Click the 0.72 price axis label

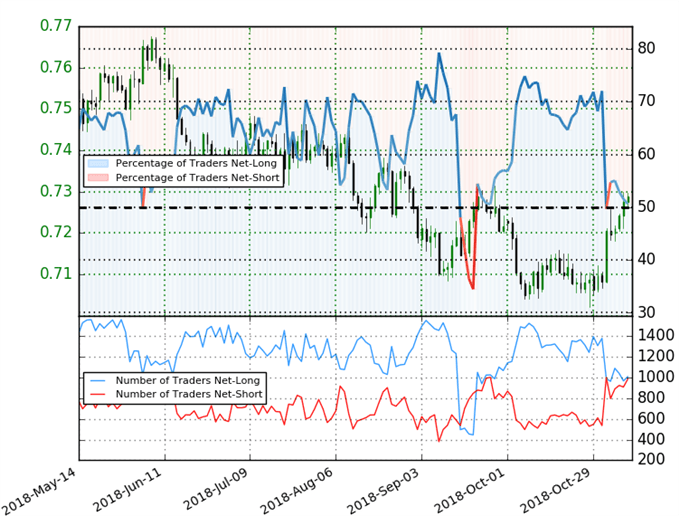point(56,232)
